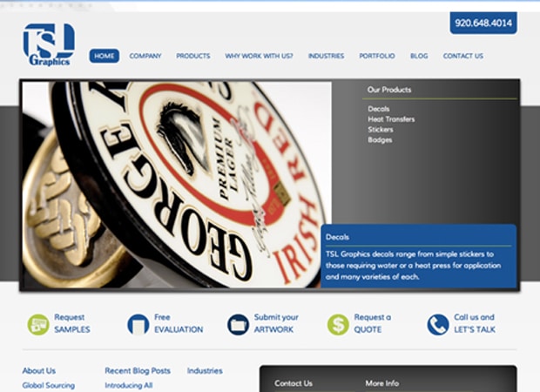This screenshot has height=392, width=540.
Task: Open the Global Sourcing link
Action: point(49,385)
